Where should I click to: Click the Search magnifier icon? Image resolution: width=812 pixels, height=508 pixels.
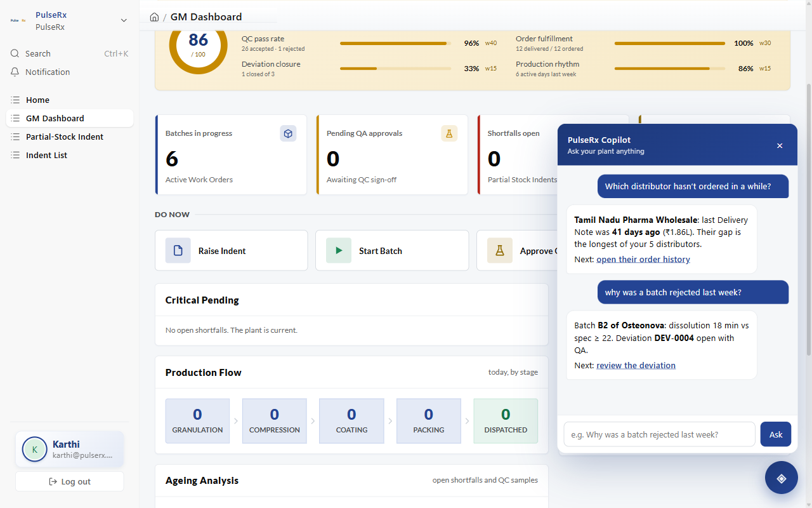pos(15,54)
